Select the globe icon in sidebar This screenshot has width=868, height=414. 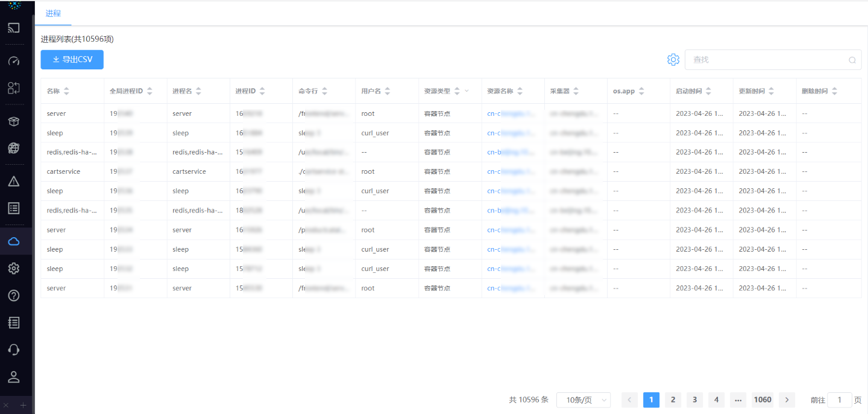point(13,148)
